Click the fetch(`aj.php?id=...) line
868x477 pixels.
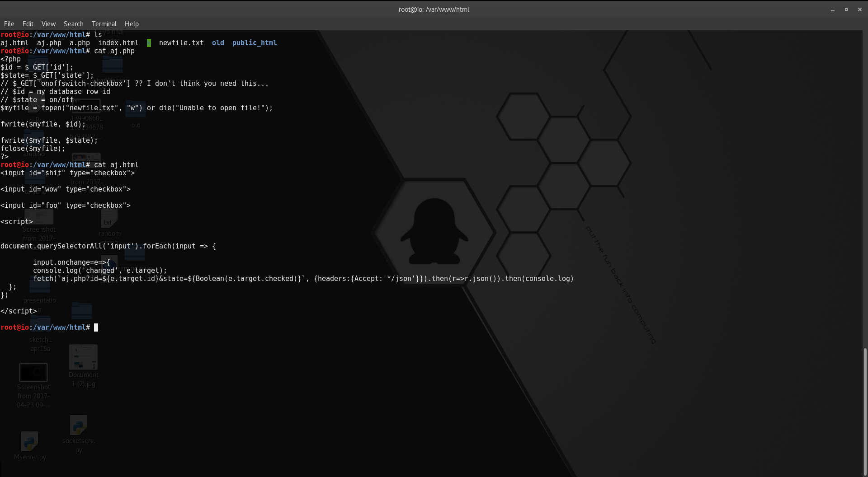click(x=303, y=279)
